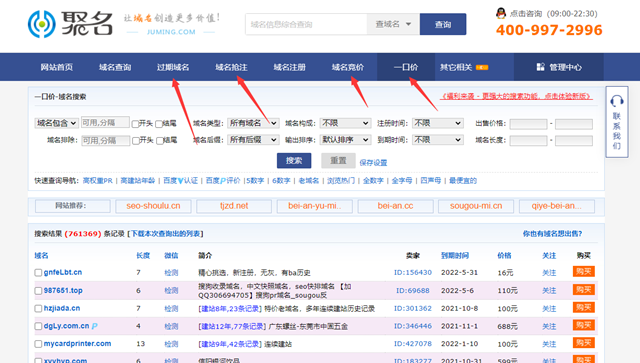The image size is (640, 363).
Task: Select the dgLy.com.cn row checkbox
Action: (38, 326)
